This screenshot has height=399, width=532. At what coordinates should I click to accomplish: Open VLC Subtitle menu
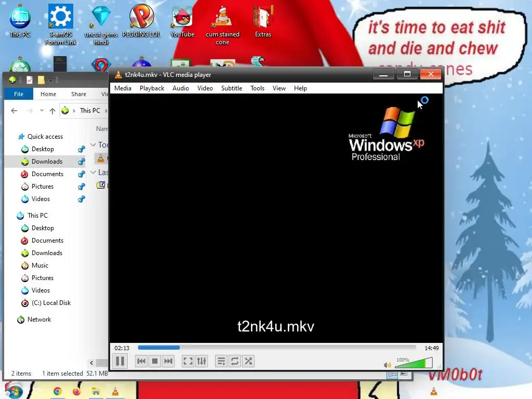232,88
